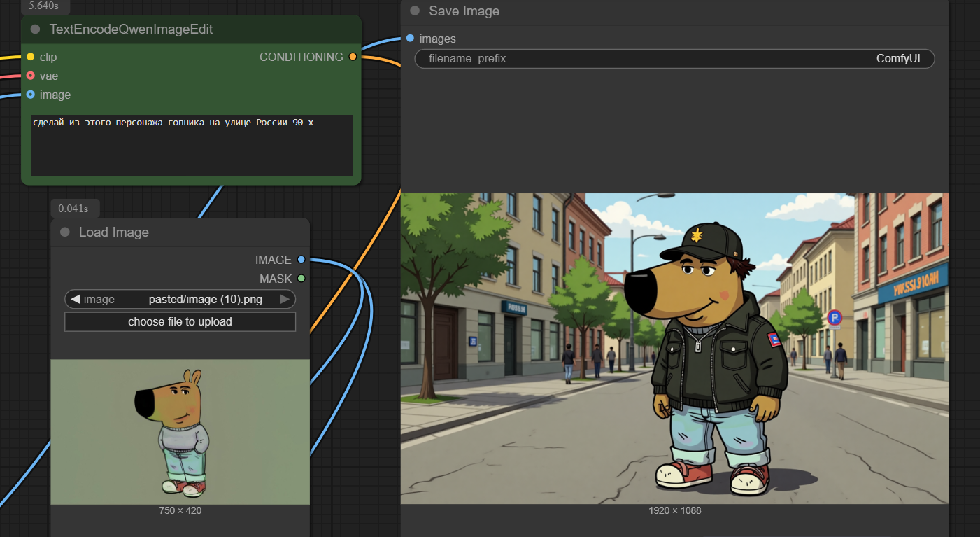The height and width of the screenshot is (537, 980).
Task: Click the loaded input image preview thumbnail
Action: [x=180, y=432]
